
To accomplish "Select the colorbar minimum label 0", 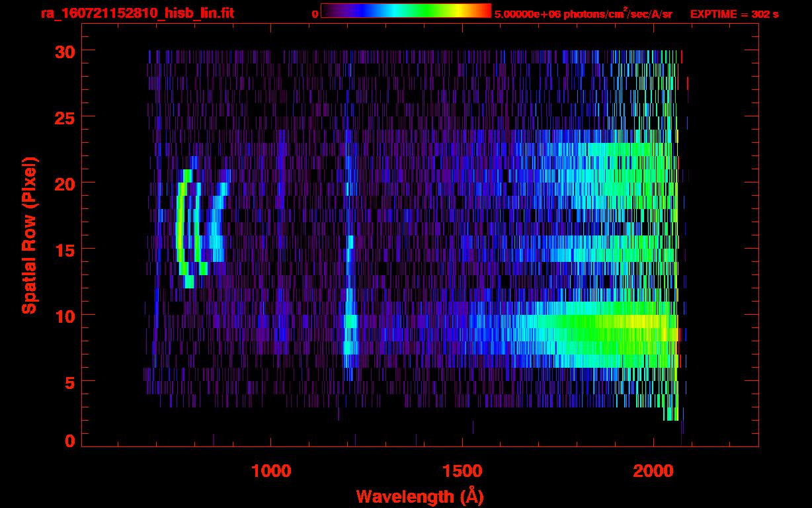I will (x=315, y=14).
